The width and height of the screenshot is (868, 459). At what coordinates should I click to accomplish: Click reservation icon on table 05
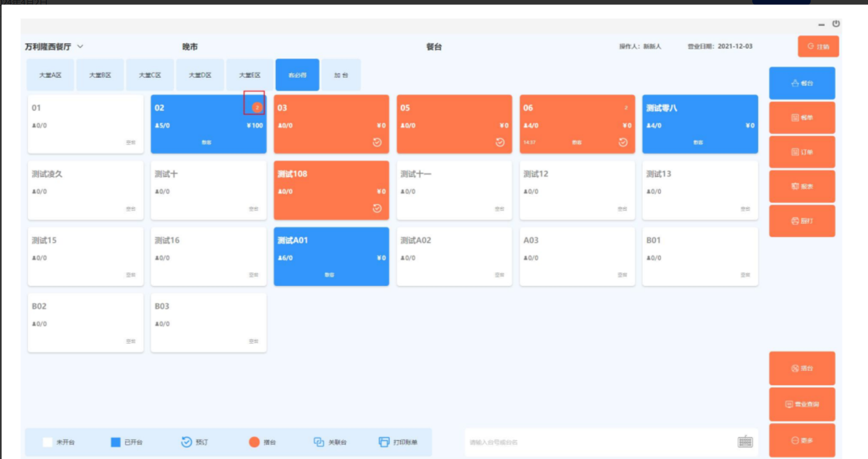tap(500, 142)
